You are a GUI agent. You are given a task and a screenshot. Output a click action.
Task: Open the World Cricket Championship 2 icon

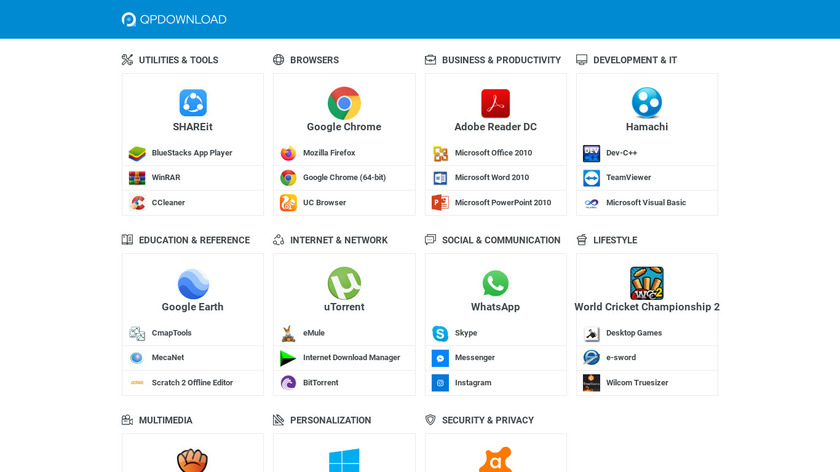tap(647, 283)
